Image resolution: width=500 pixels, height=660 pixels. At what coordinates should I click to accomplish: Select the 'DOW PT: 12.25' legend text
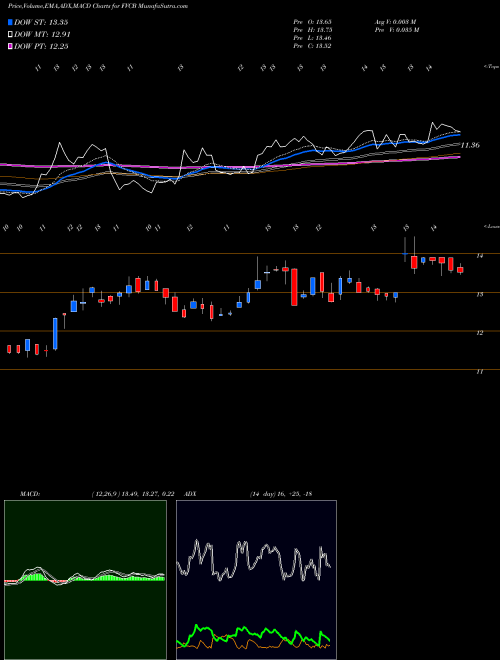click(x=41, y=46)
